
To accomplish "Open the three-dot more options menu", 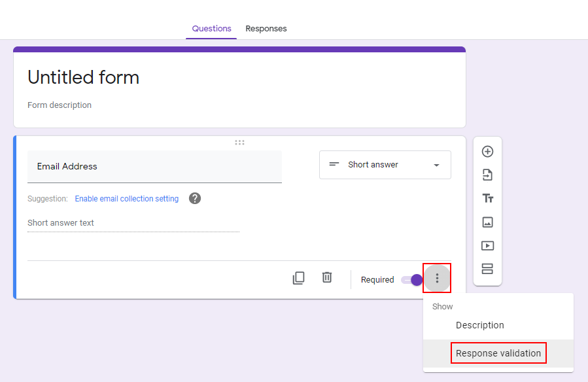I will click(437, 278).
